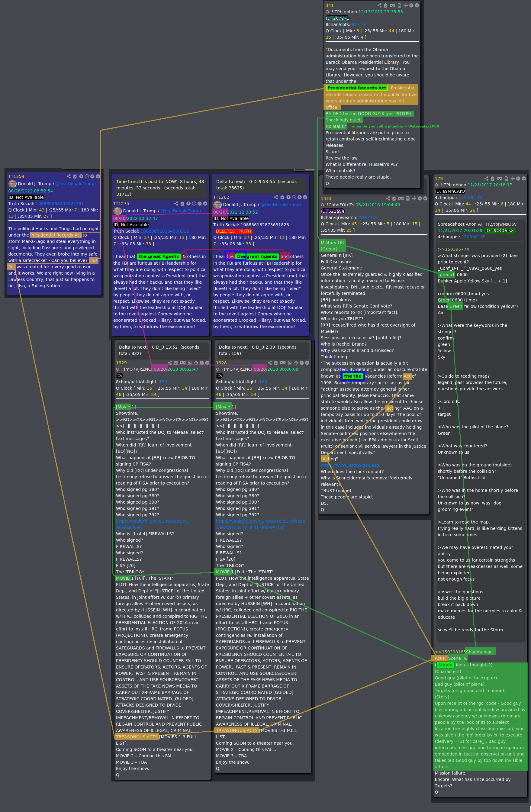Click move arrows icon on post 179
Screen dimensions: 531x812
512,179
